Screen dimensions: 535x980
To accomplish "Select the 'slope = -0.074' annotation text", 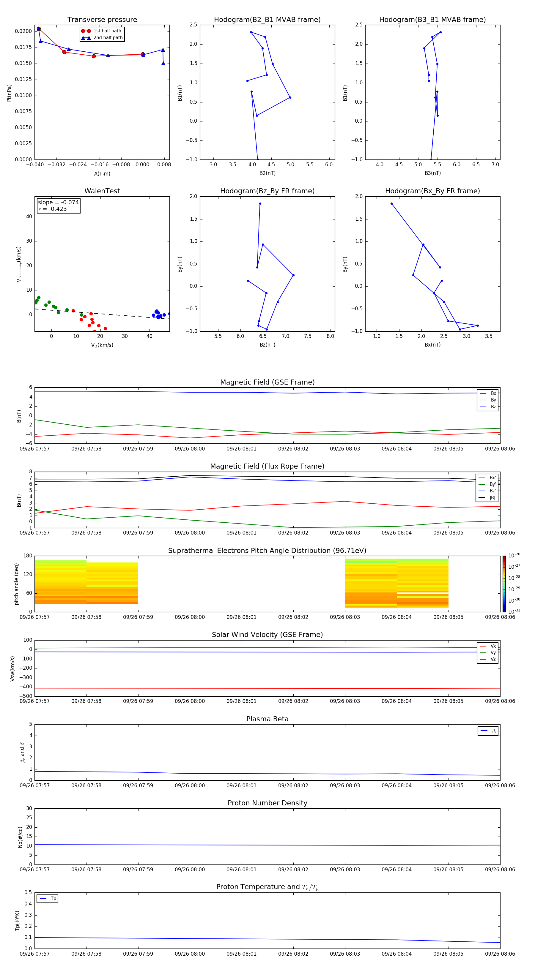I will pos(58,203).
